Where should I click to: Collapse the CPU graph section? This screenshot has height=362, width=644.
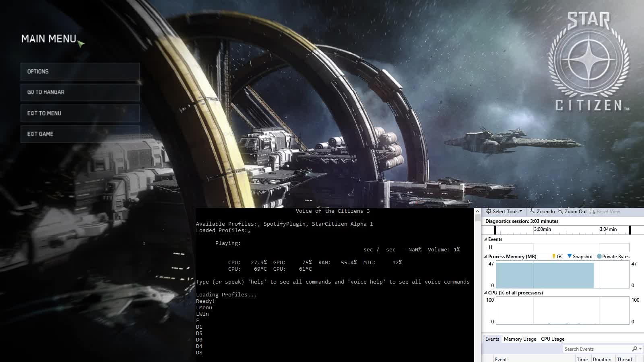pos(485,293)
